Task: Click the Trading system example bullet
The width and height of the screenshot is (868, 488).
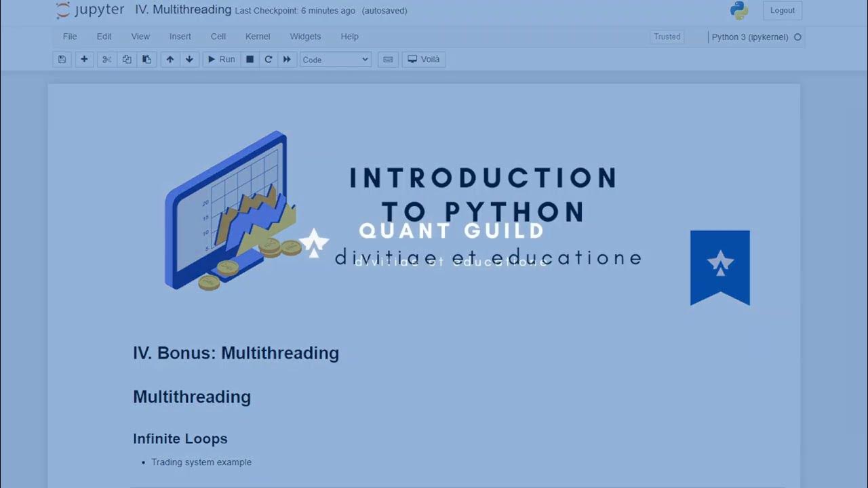Action: [x=201, y=462]
